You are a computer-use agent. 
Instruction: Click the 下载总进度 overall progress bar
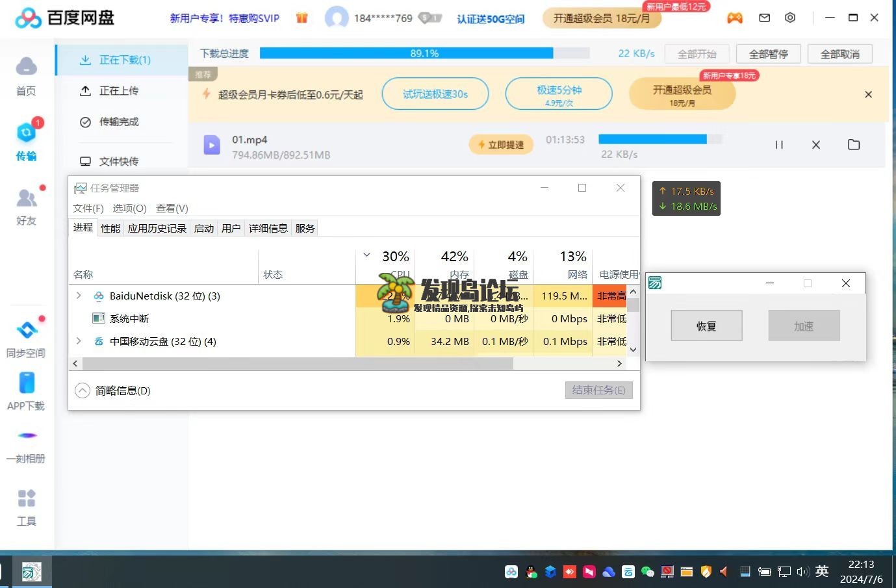[x=424, y=53]
